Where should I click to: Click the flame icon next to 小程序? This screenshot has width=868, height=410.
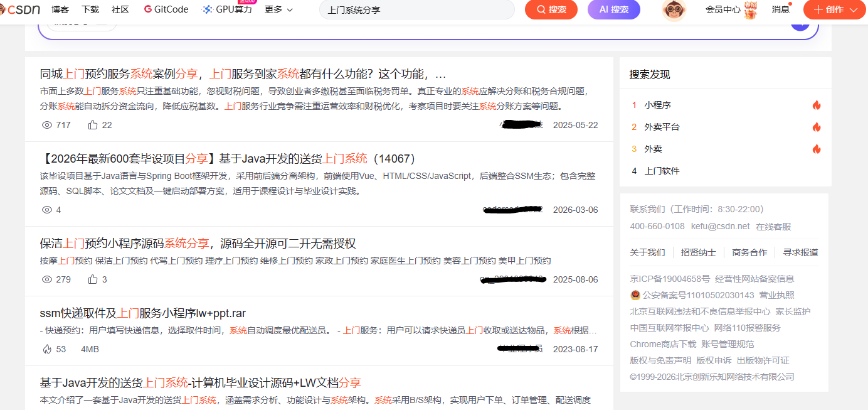point(816,105)
